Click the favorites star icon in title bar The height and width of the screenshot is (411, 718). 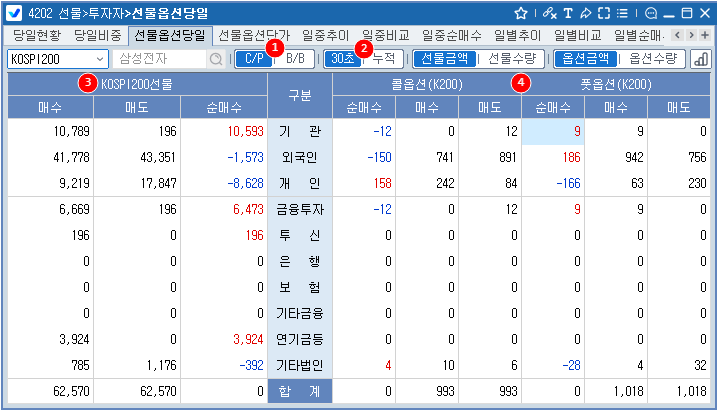point(521,14)
